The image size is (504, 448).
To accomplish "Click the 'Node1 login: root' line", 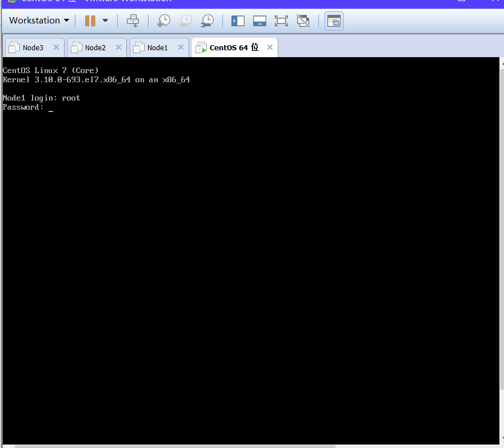I will 41,98.
